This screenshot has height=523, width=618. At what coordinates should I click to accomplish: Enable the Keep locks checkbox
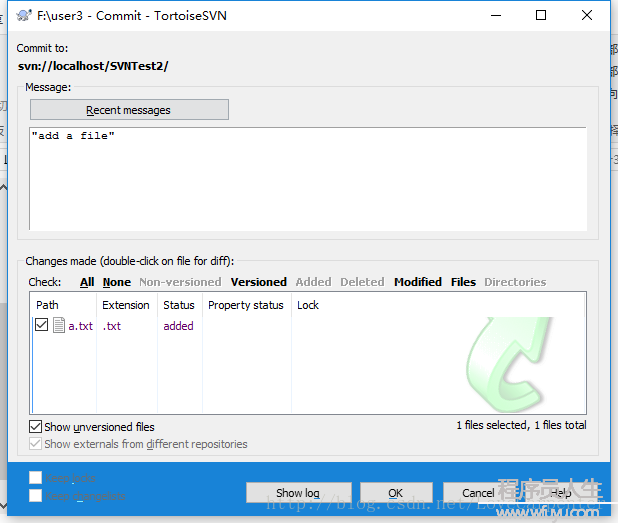coord(35,478)
